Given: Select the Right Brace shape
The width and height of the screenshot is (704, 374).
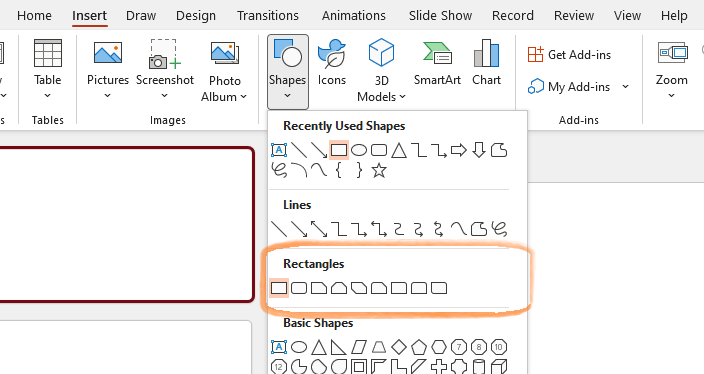Looking at the screenshot, I should [359, 170].
